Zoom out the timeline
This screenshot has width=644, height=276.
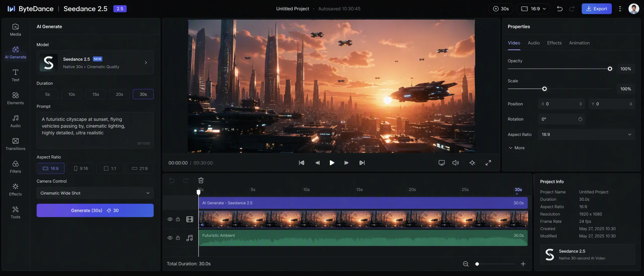[x=466, y=264]
